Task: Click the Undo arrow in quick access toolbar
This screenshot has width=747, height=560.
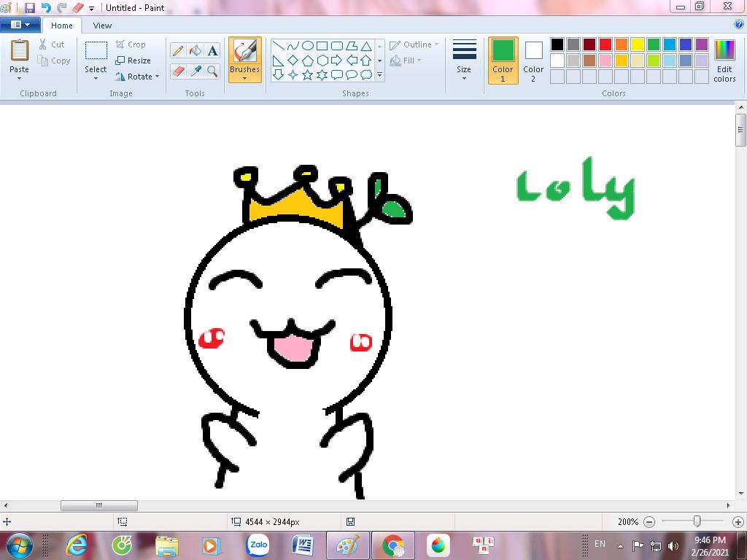Action: 46,7
